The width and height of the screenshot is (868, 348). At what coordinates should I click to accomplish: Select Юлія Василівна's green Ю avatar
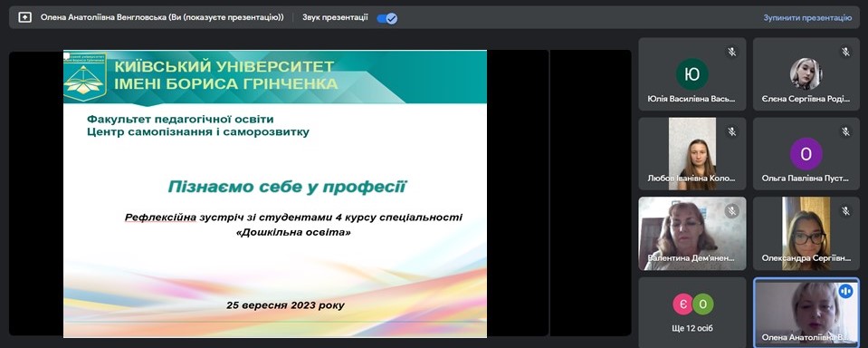click(x=692, y=74)
